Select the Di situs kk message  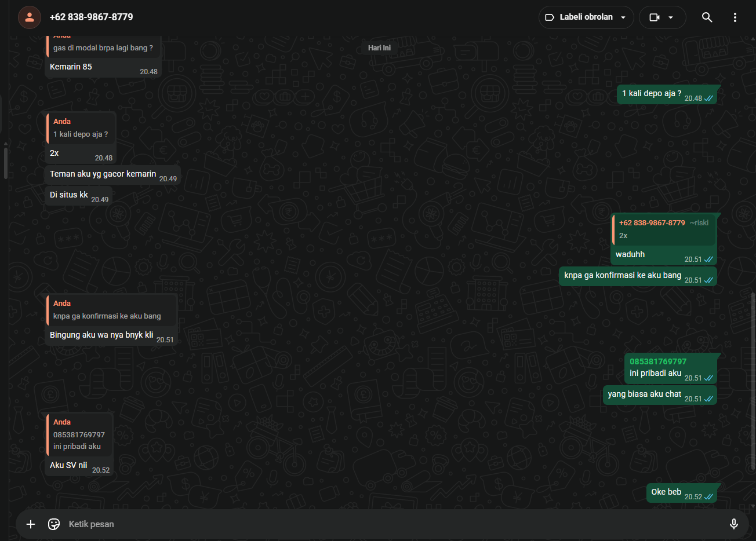[69, 195]
